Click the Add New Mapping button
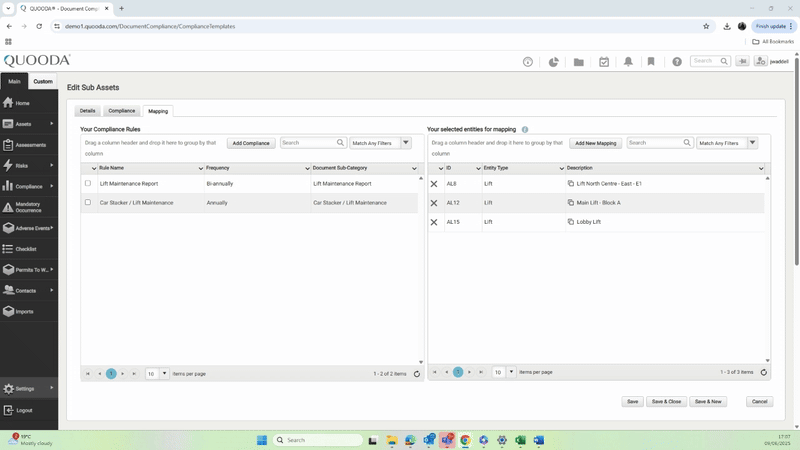The width and height of the screenshot is (800, 450). point(595,143)
